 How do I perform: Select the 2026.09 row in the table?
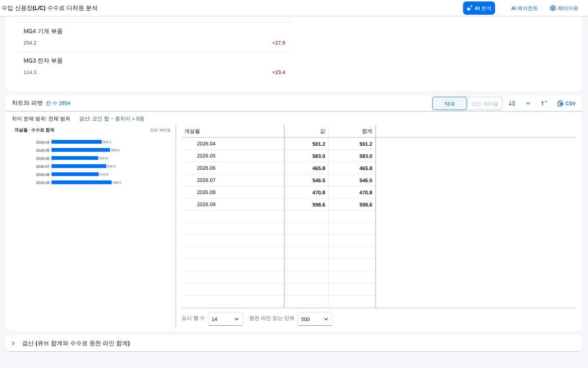pos(278,205)
